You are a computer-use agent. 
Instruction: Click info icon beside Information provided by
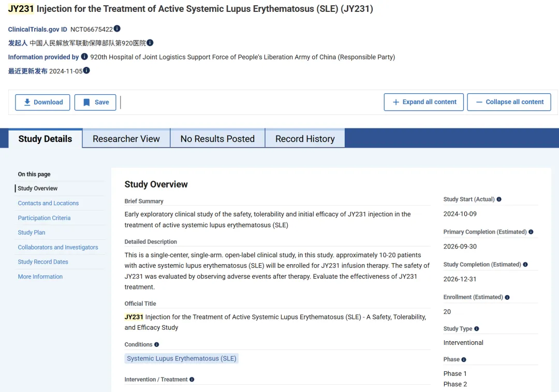click(84, 57)
